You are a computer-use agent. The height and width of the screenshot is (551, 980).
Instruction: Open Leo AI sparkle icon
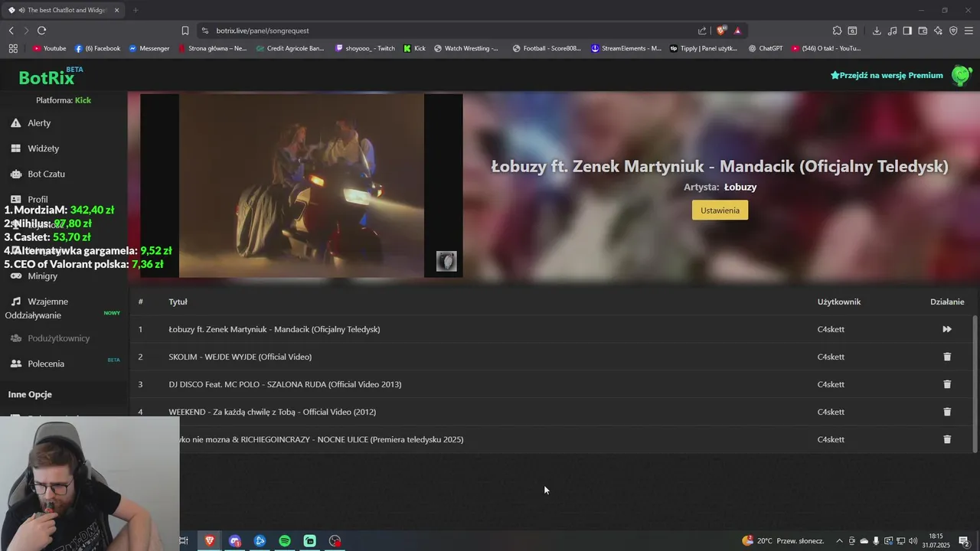coord(938,31)
